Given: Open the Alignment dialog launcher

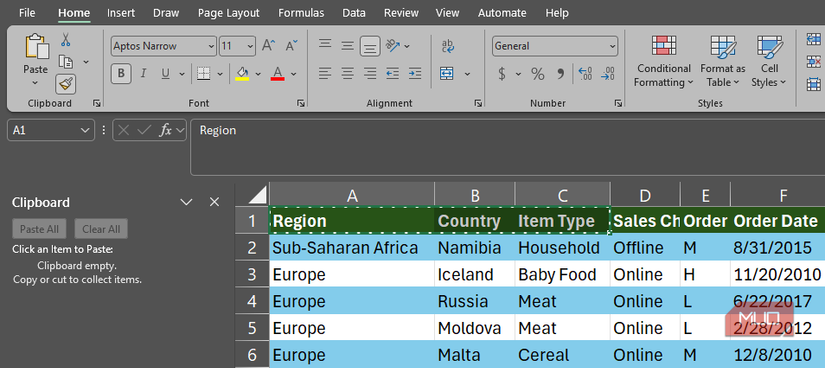Looking at the screenshot, I should tap(478, 104).
